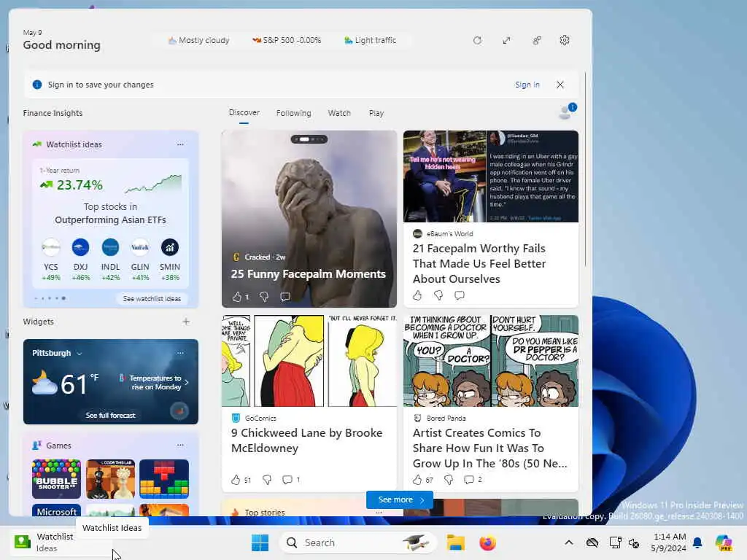
Task: Dismiss the sign in banner
Action: (560, 85)
